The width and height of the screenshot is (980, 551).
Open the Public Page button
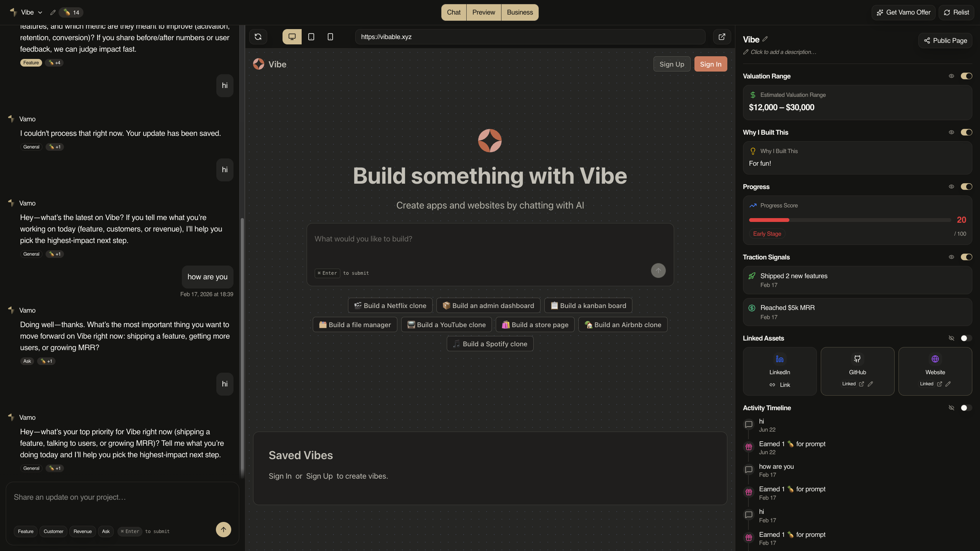click(945, 41)
